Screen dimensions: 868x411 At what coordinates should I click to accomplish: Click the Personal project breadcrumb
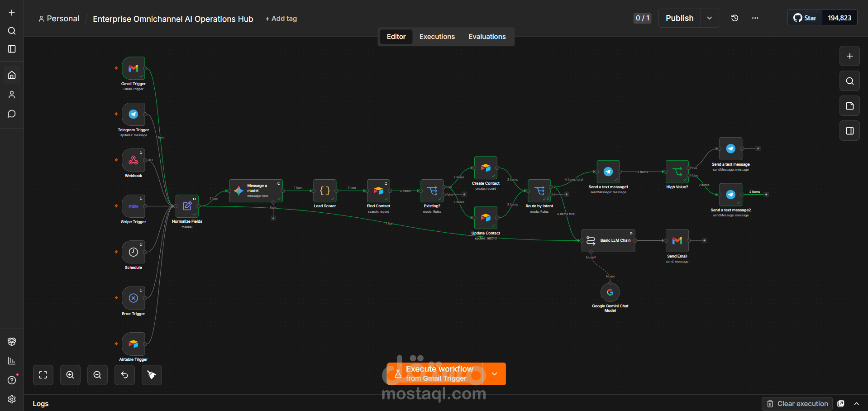pos(59,19)
